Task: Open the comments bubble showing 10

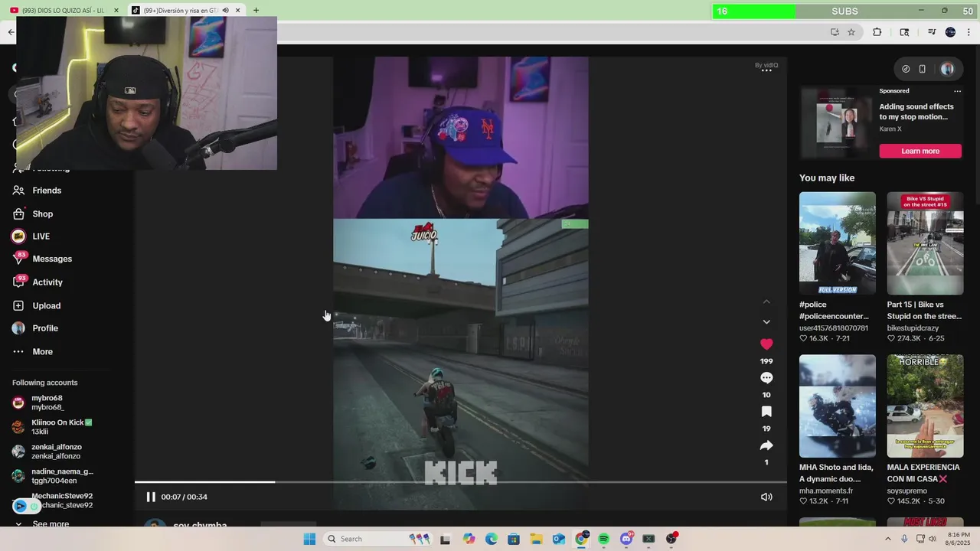Action: coord(766,378)
